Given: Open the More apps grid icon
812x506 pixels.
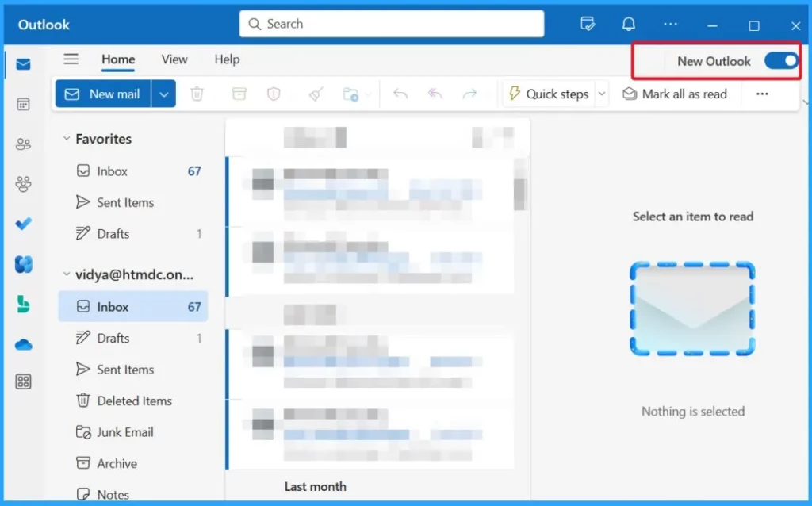Looking at the screenshot, I should click(23, 382).
